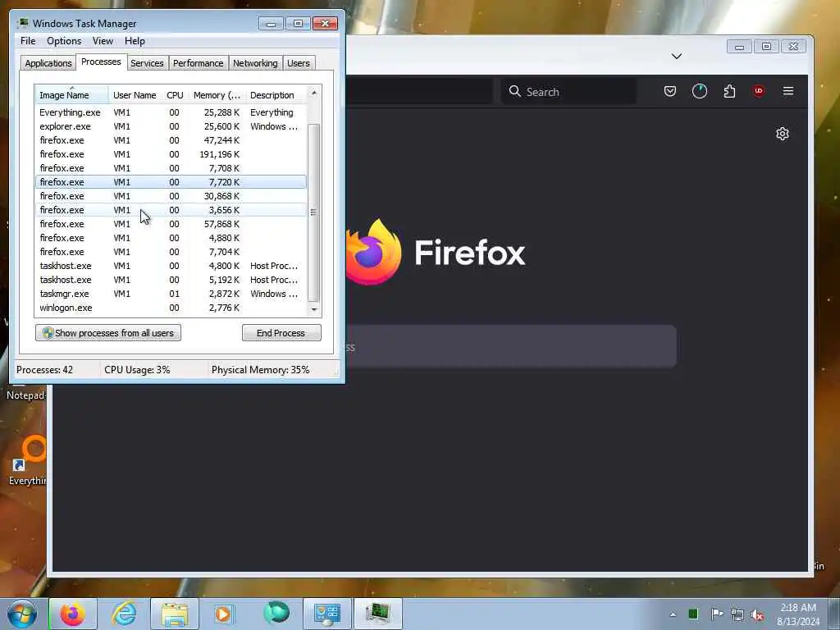This screenshot has width=840, height=630.
Task: Select the Everything.exe process row
Action: pos(171,112)
